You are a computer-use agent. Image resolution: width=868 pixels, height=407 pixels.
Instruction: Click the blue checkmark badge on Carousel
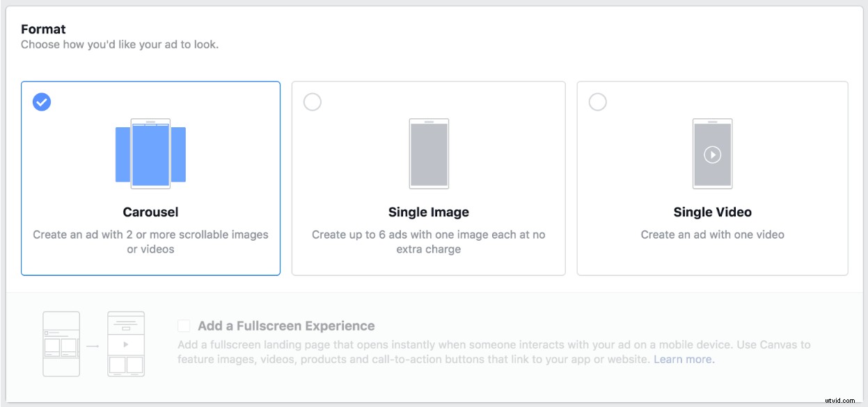(42, 102)
